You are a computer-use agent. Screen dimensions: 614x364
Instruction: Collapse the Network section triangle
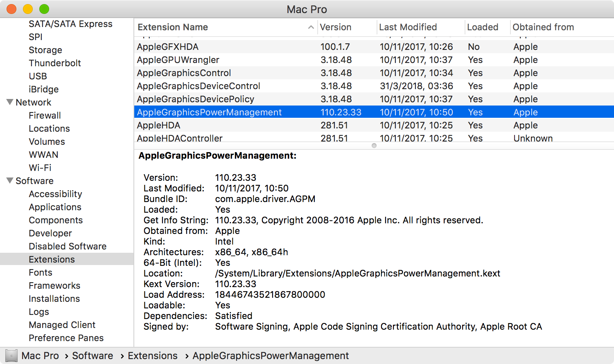tap(10, 102)
